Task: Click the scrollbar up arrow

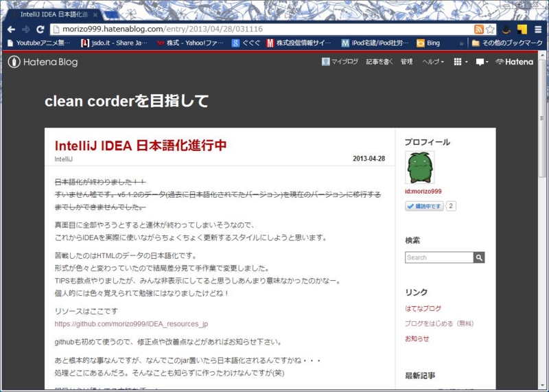Action: pos(542,56)
